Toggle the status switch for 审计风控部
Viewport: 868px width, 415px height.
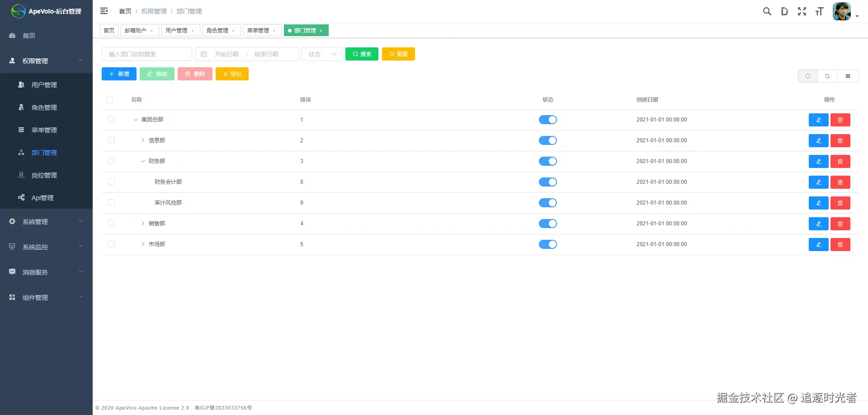[x=547, y=203]
